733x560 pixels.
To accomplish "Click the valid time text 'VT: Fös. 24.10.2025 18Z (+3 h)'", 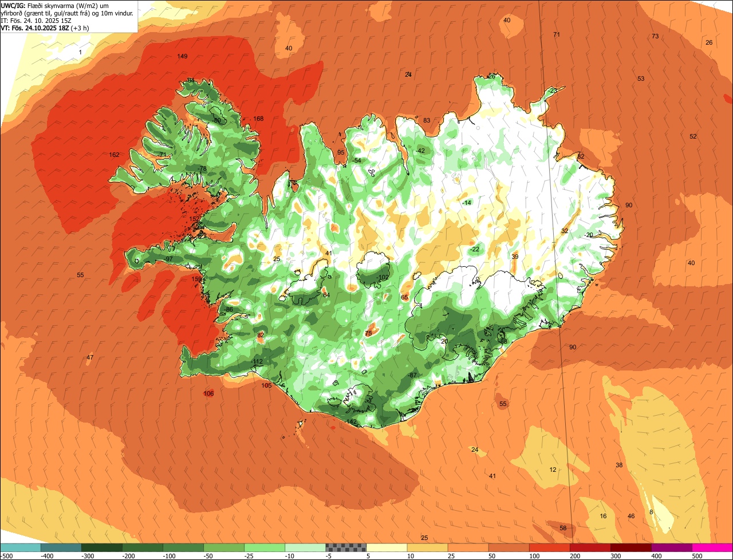I will 45,27.
